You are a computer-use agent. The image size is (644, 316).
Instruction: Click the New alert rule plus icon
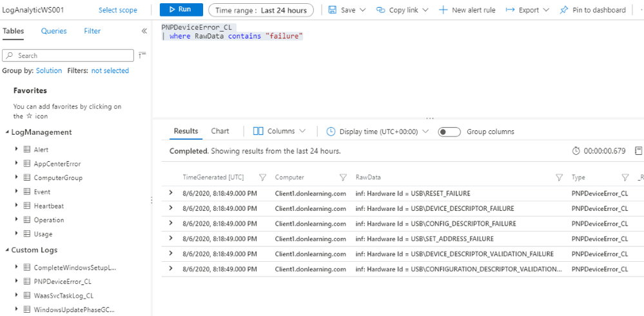pyautogui.click(x=443, y=10)
